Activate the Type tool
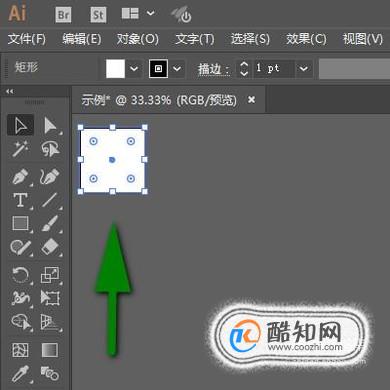This screenshot has height=390, width=390. point(21,200)
